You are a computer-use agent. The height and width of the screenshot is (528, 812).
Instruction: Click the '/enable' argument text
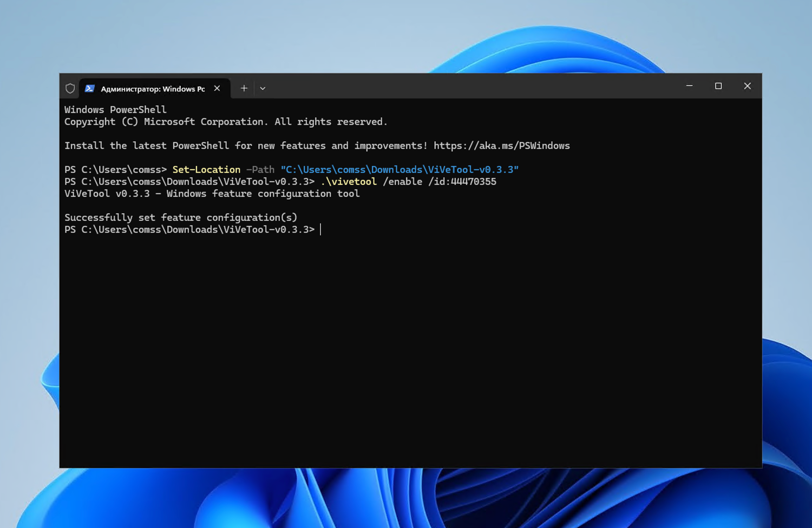click(x=402, y=182)
